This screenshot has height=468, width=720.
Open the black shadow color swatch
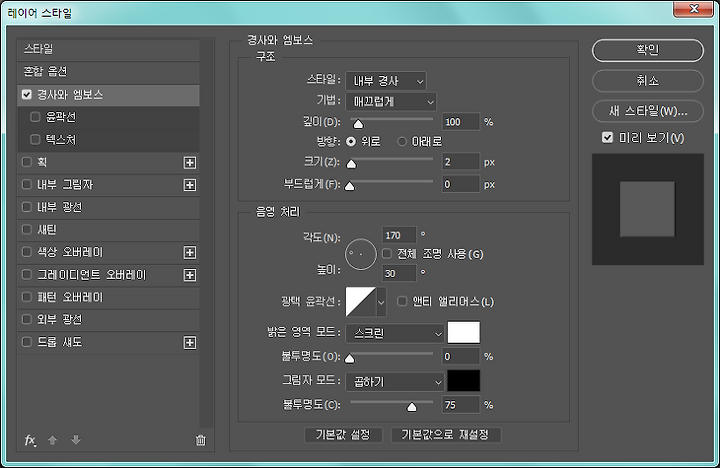click(x=464, y=381)
